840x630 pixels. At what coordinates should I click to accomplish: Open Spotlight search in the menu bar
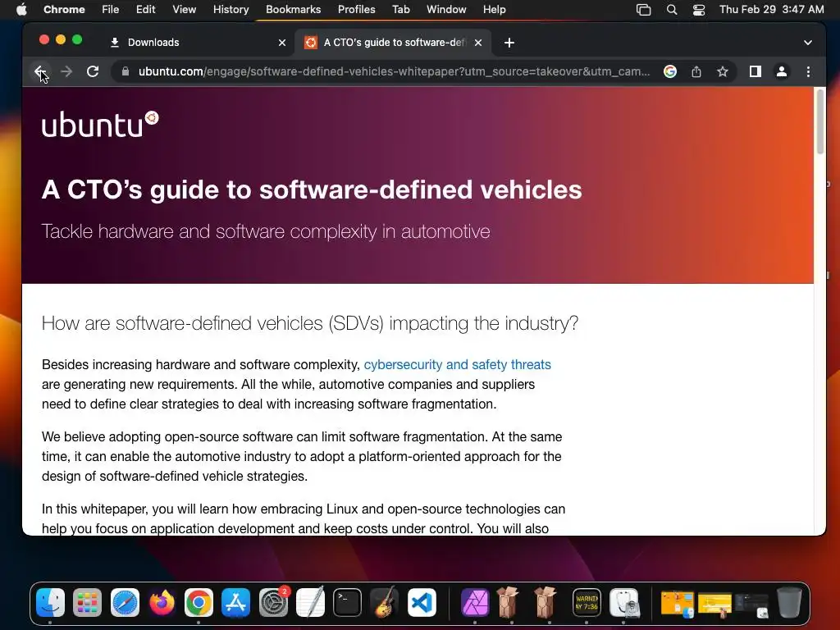[671, 10]
